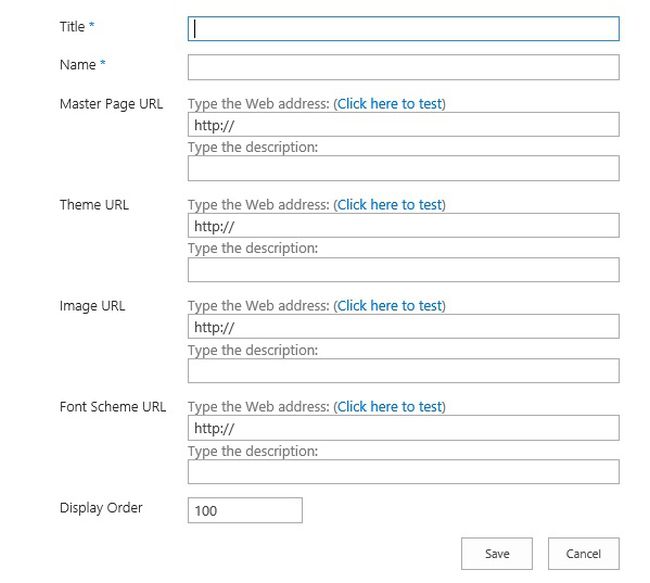Click the Master Page URL description field
Viewport: 650px width, 583px height.
pyautogui.click(x=403, y=168)
